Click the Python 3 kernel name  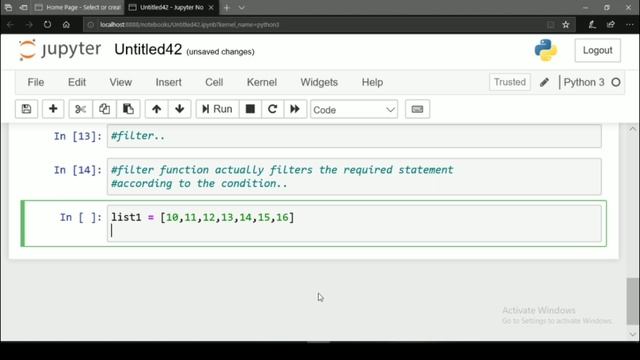584,82
